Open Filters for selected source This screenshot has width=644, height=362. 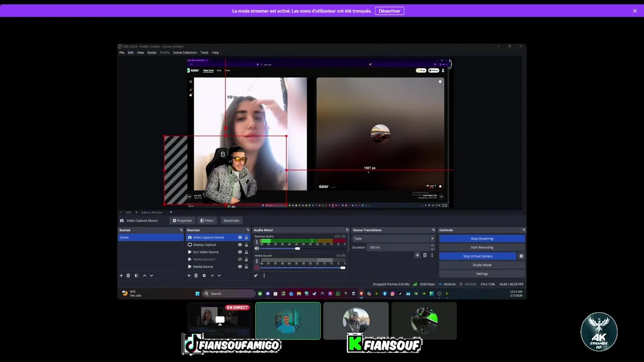(x=207, y=220)
